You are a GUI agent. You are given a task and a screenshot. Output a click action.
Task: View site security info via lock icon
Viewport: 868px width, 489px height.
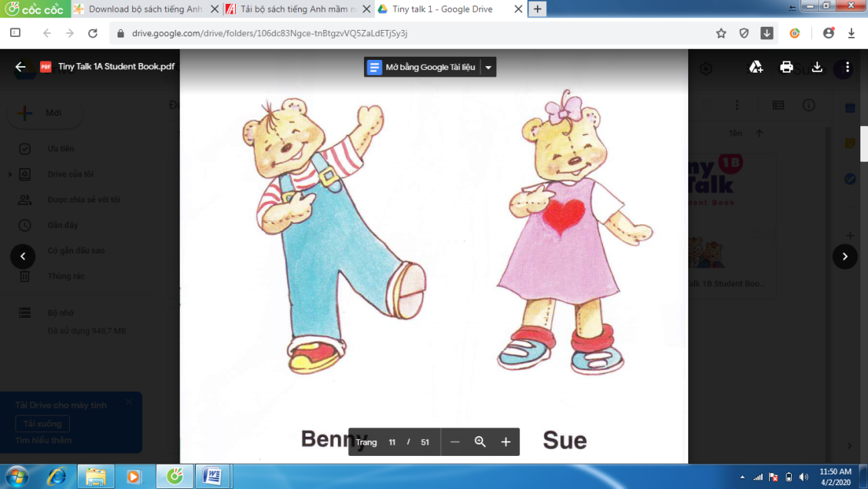tap(121, 33)
